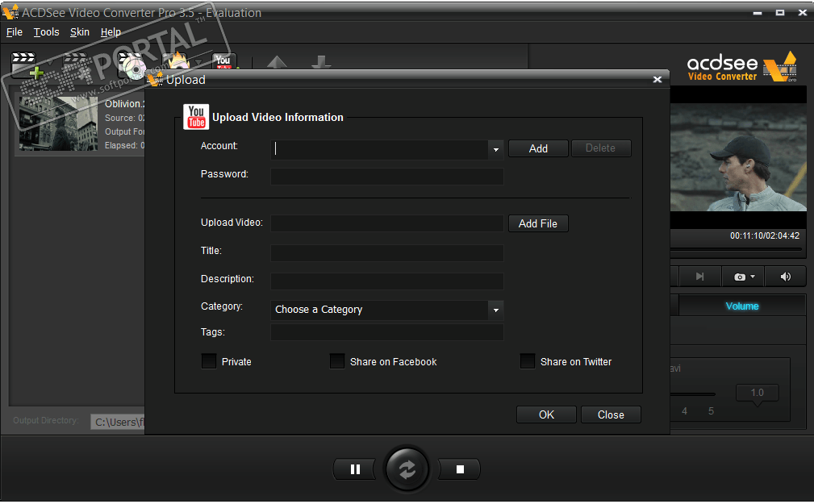Click the next-frame preview button
Image resolution: width=814 pixels, height=504 pixels.
(699, 277)
